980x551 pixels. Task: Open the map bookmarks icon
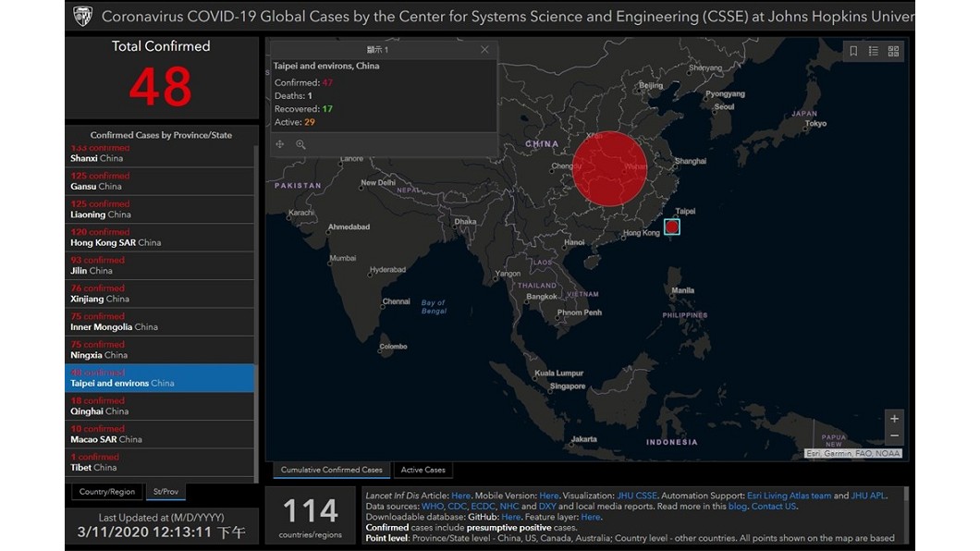pyautogui.click(x=853, y=51)
